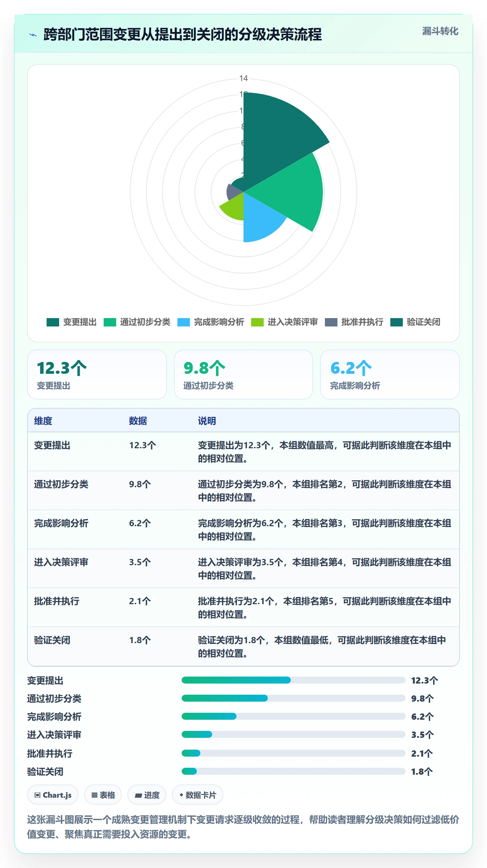Viewport: 487px width, 868px height.
Task: Click the axis label 14 on chart
Action: (x=243, y=78)
